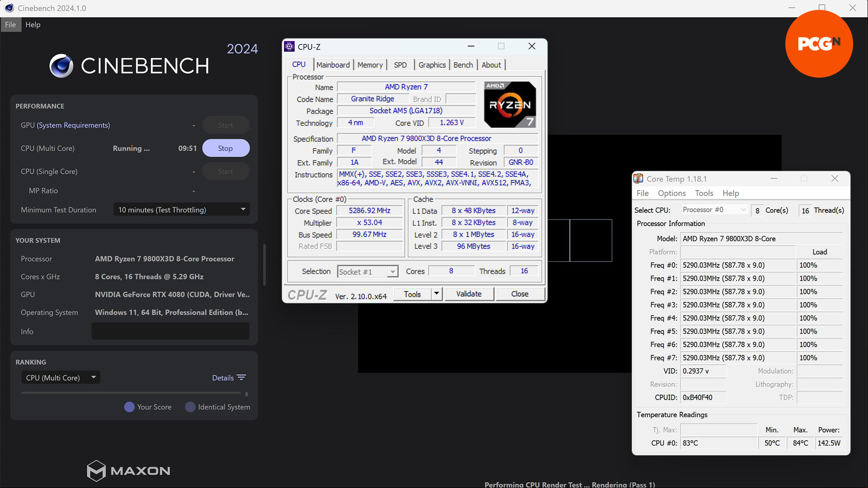Image resolution: width=868 pixels, height=488 pixels.
Task: Click the CPU-Z Core Speed value 5286.92 MHz
Action: point(370,210)
